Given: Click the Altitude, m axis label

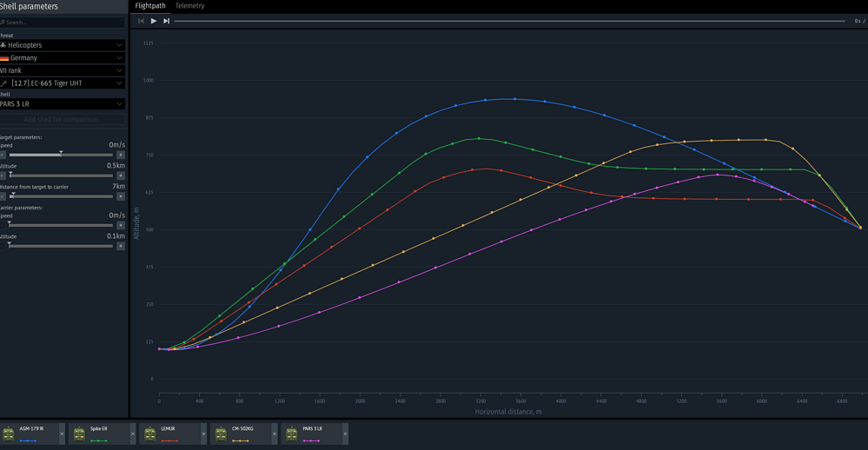Looking at the screenshot, I should click(x=136, y=223).
